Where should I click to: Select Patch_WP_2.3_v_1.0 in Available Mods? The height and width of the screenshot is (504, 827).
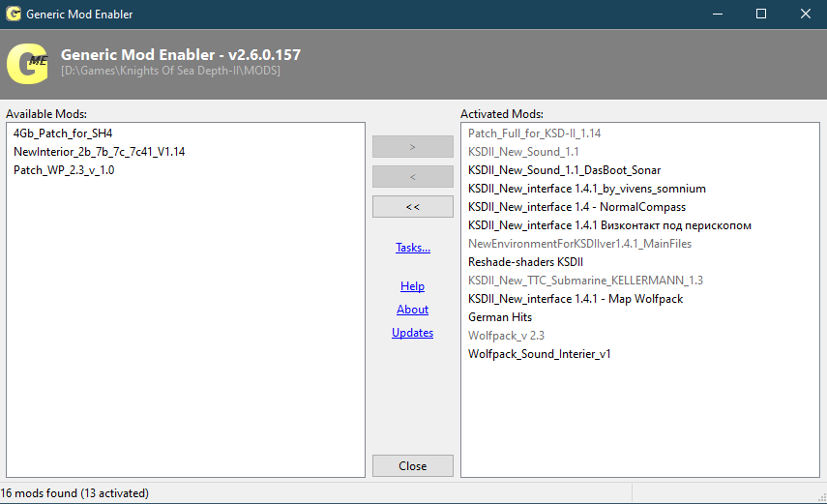[64, 170]
